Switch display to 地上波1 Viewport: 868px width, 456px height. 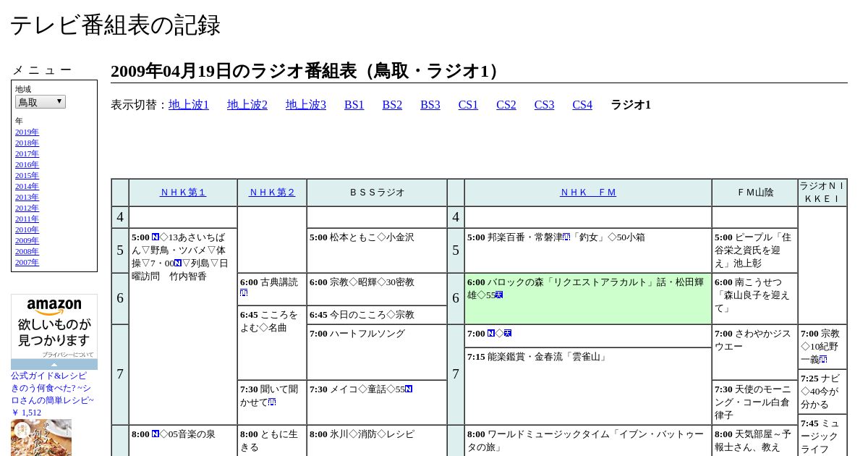pos(189,105)
